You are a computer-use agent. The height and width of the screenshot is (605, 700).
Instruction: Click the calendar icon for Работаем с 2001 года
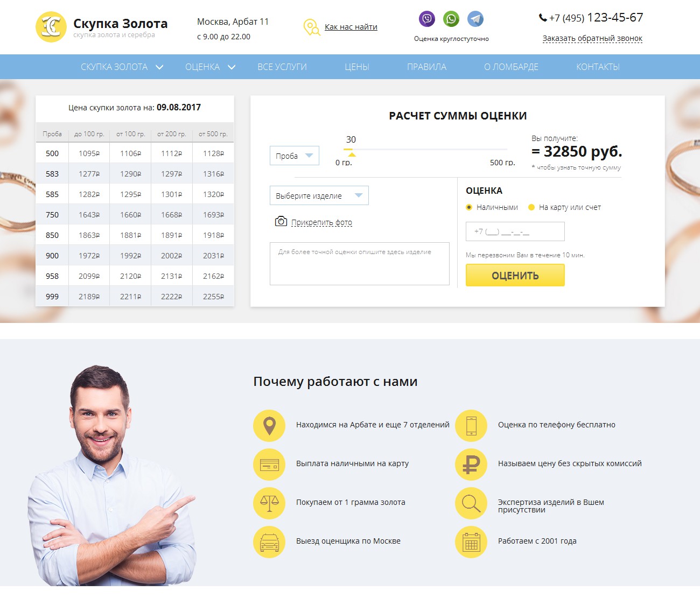click(471, 541)
